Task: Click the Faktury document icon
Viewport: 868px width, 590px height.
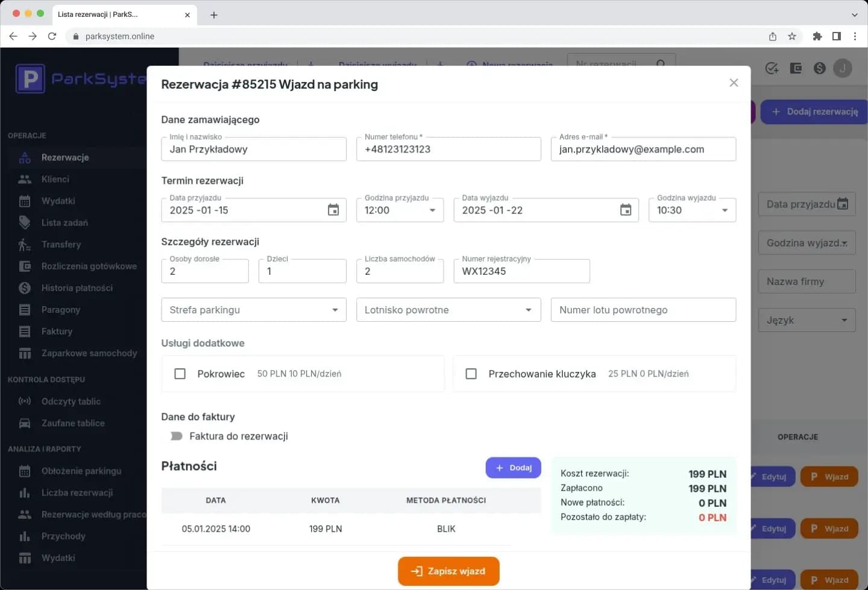Action: point(25,331)
